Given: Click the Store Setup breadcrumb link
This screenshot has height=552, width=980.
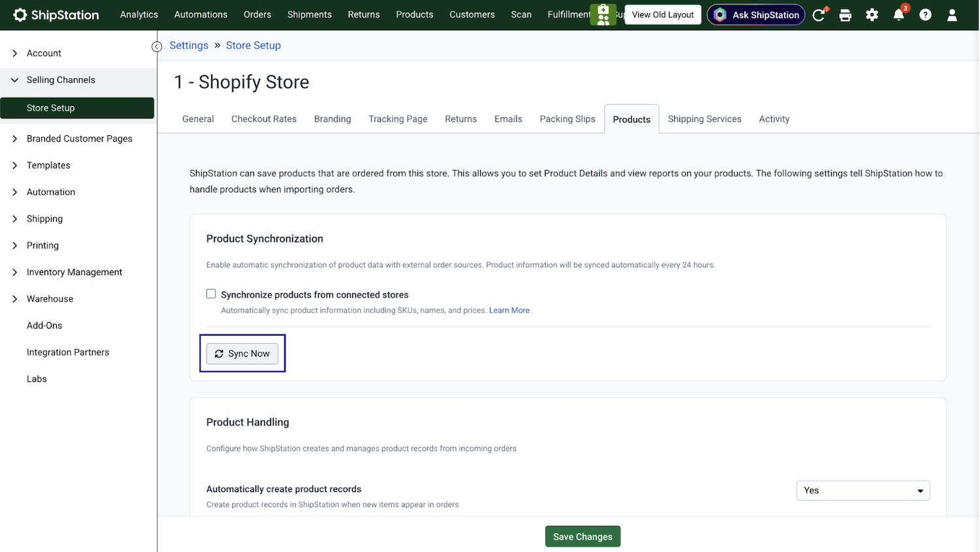Looking at the screenshot, I should pyautogui.click(x=253, y=45).
